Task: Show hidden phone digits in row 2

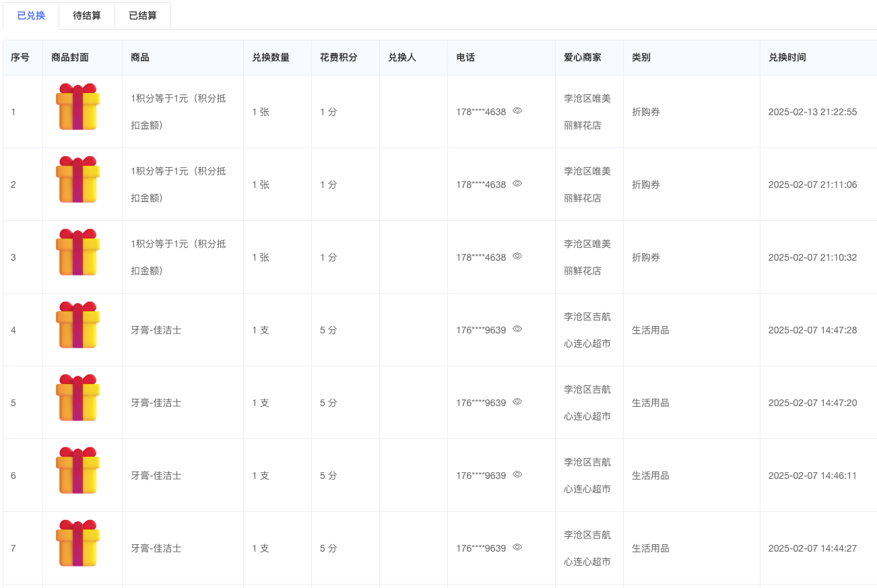Action: pos(517,184)
